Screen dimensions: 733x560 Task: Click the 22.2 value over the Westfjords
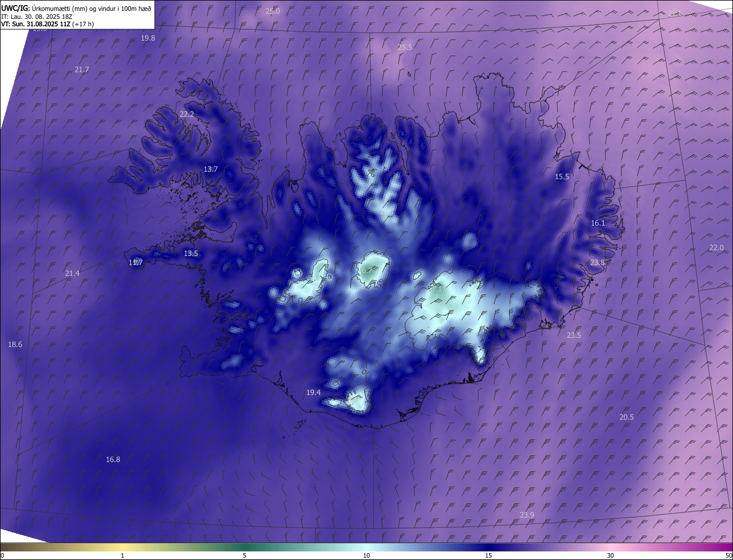[x=187, y=115]
